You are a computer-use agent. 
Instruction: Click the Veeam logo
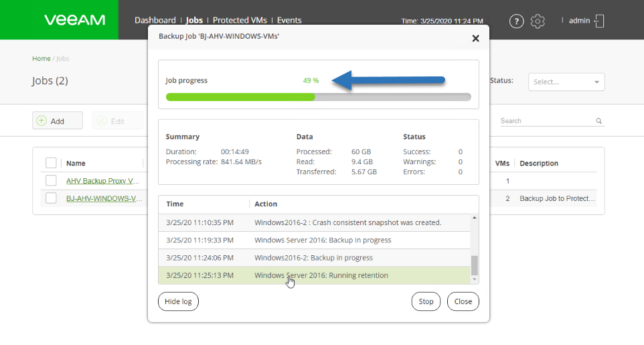[x=75, y=19]
